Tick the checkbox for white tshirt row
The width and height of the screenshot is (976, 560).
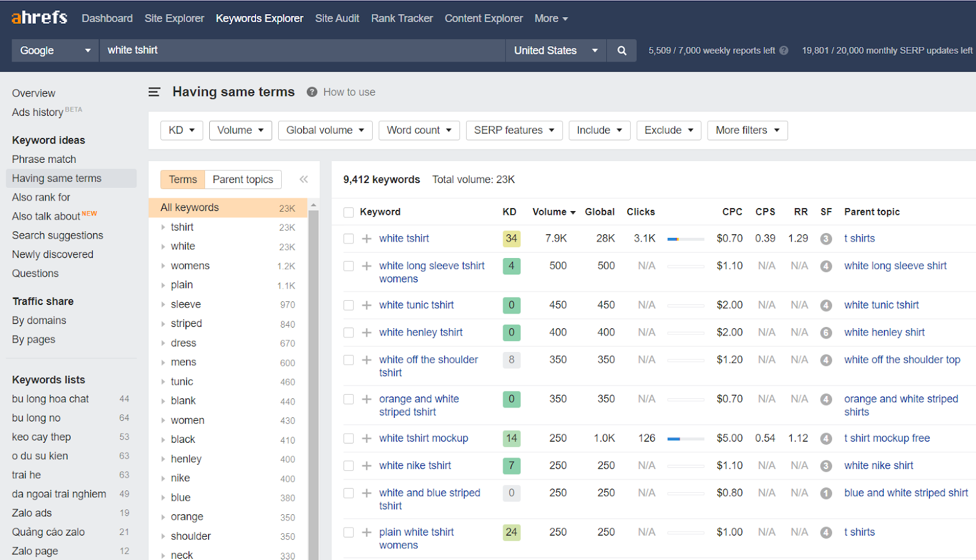348,239
